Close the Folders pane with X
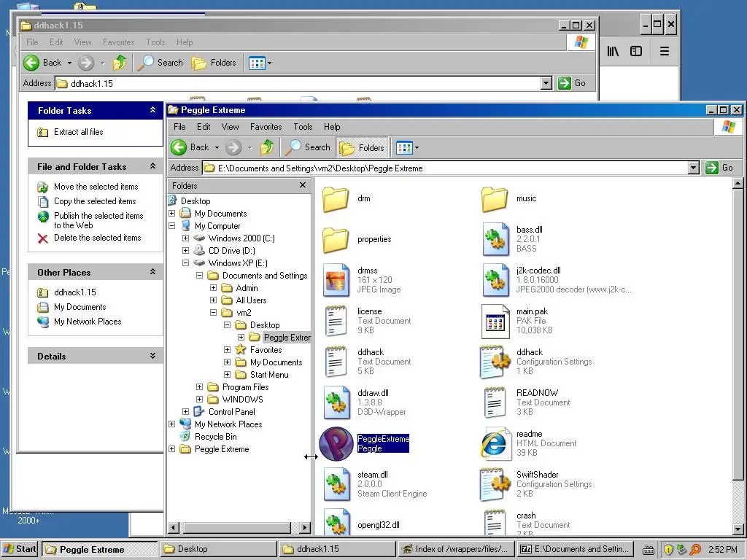Screen dimensions: 747x560 (x=303, y=184)
